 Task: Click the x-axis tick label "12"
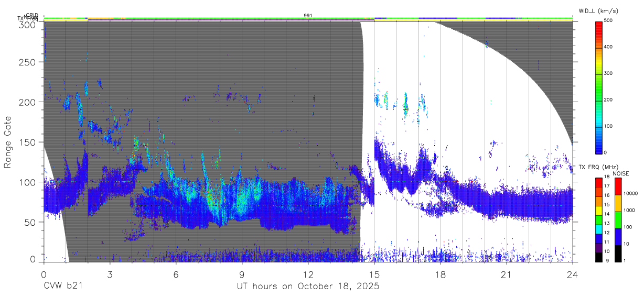click(x=308, y=274)
